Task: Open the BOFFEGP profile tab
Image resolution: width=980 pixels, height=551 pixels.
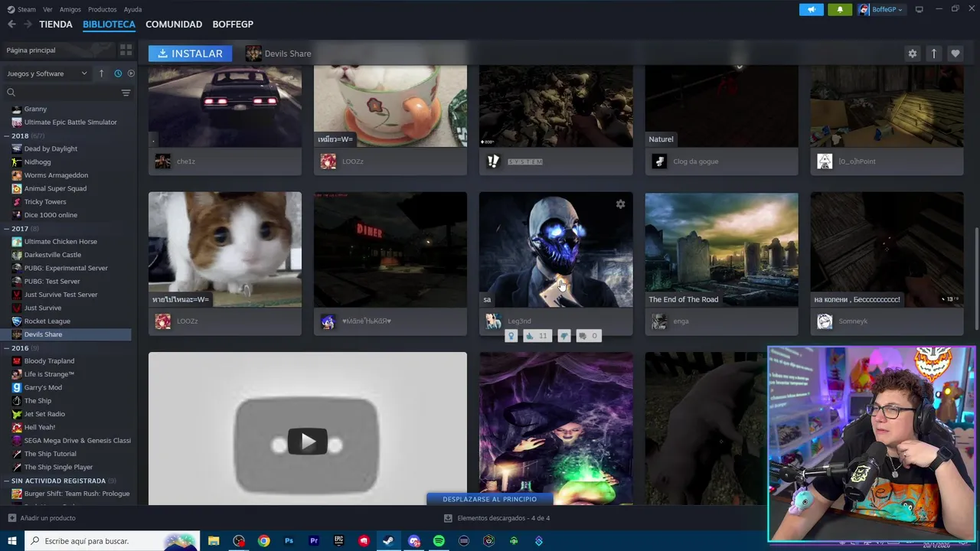Action: pos(233,24)
